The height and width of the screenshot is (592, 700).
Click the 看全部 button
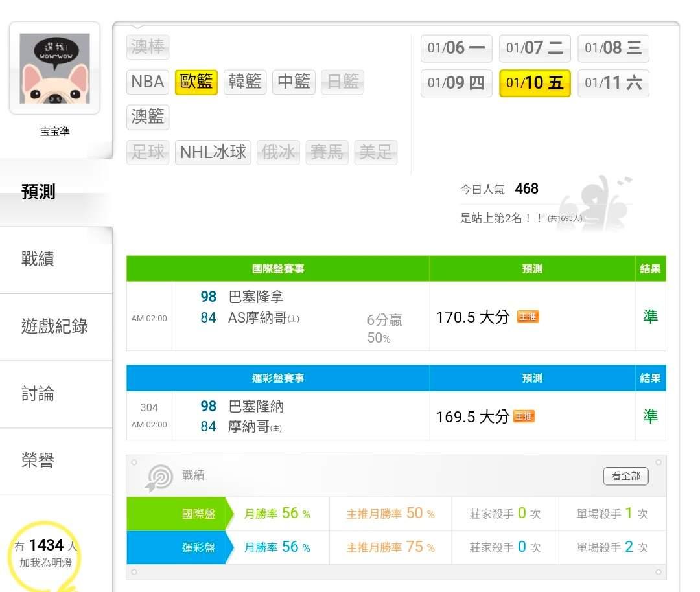(x=625, y=476)
